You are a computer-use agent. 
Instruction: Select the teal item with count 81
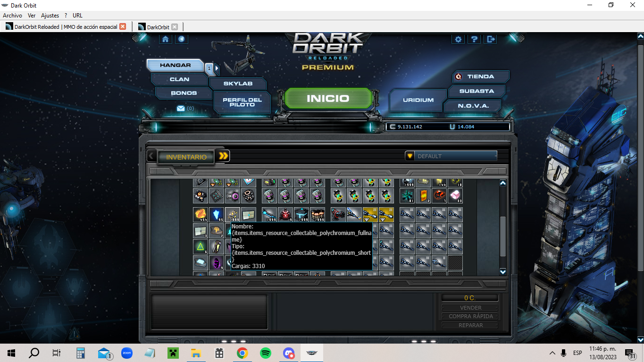coord(407,195)
